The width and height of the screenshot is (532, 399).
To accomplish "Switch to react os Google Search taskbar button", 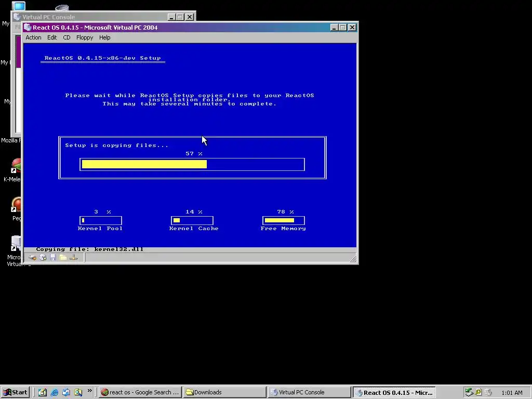I will click(x=140, y=392).
